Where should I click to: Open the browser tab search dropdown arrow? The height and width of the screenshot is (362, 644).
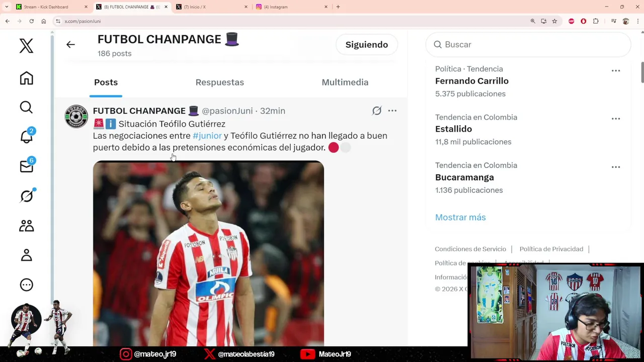[7, 7]
